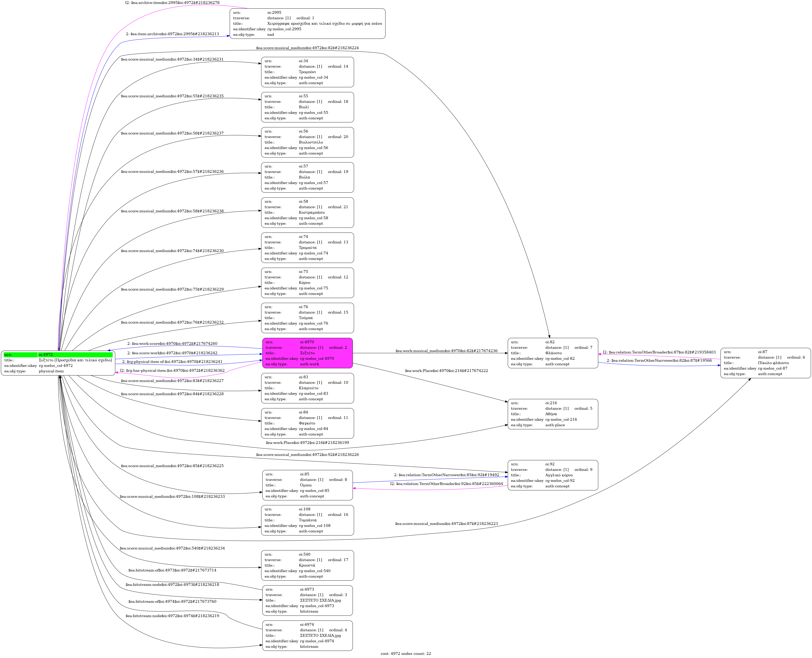
Task: Select the magenta node oi:4970 Σεξτέτο
Action: pyautogui.click(x=307, y=353)
